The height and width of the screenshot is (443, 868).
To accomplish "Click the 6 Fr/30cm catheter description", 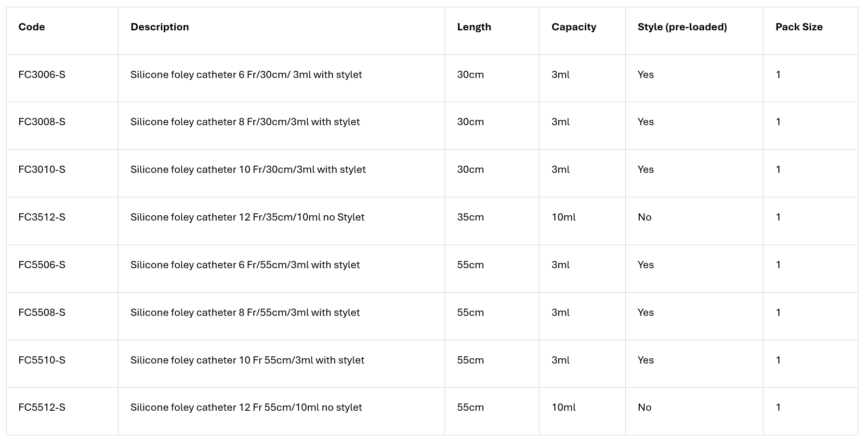I will [x=246, y=75].
